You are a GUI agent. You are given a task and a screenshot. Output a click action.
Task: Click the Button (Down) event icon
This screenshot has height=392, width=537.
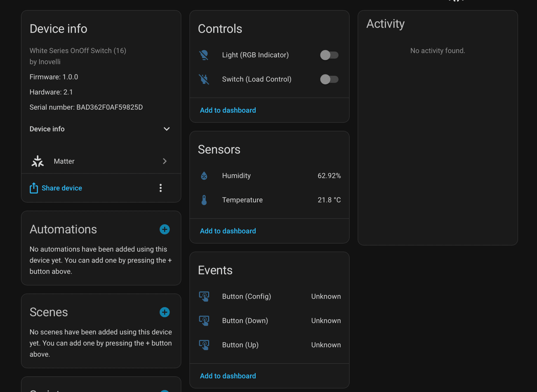[x=204, y=321]
